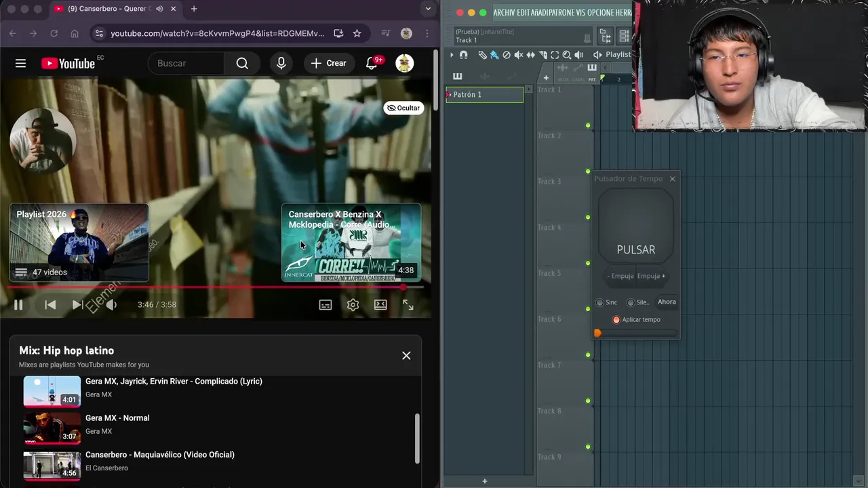Image resolution: width=868 pixels, height=488 pixels.
Task: Toggle subtitles in the video player
Action: [x=325, y=305]
